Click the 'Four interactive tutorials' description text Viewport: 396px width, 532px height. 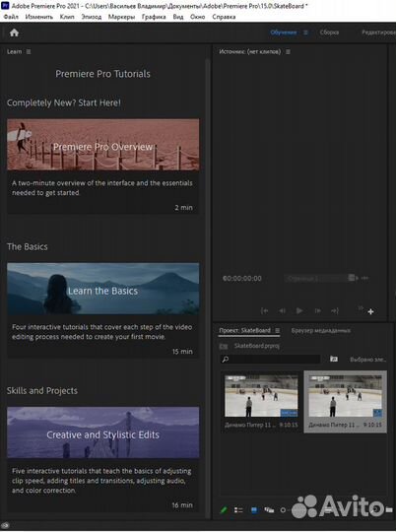click(x=101, y=332)
